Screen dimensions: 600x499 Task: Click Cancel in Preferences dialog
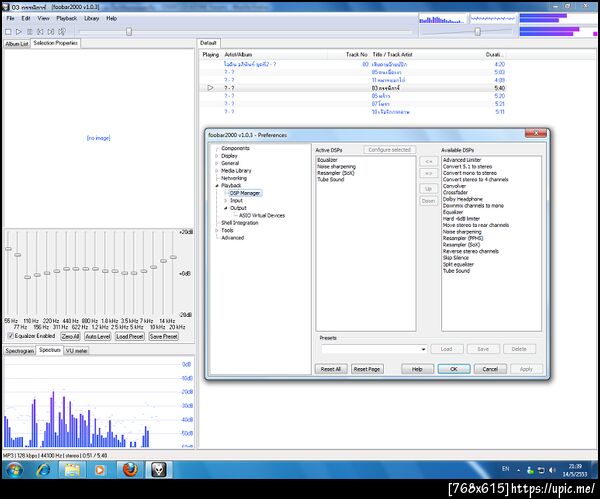[490, 369]
